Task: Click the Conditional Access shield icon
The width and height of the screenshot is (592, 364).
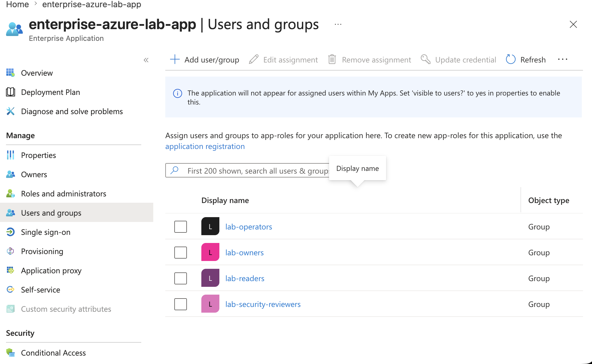Action: (11, 353)
